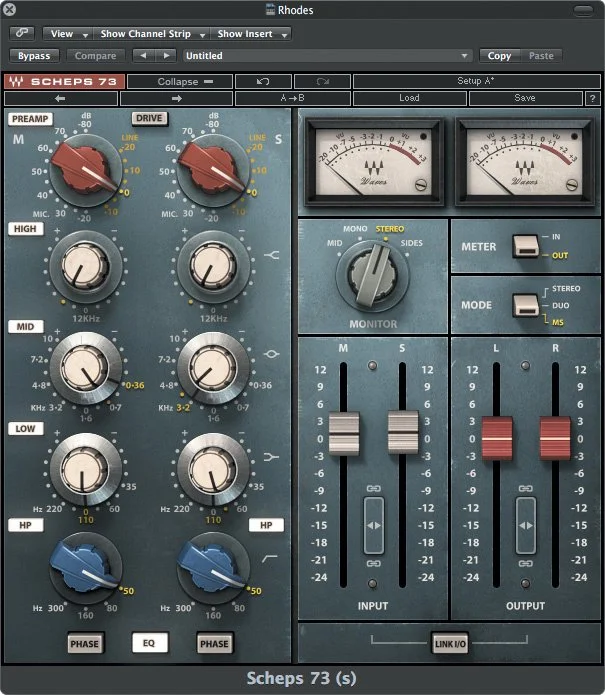Click the Copy button
The width and height of the screenshot is (605, 695).
click(500, 56)
